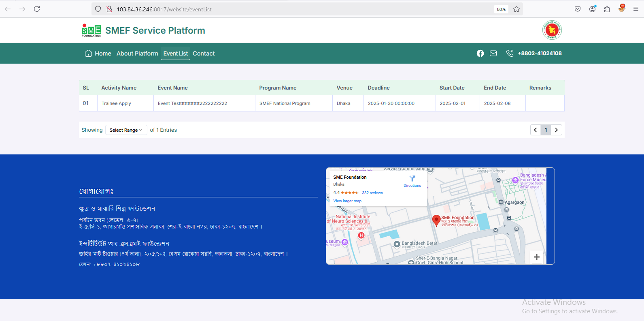Click the SMEF Service Platform title
644x321 pixels.
click(155, 30)
